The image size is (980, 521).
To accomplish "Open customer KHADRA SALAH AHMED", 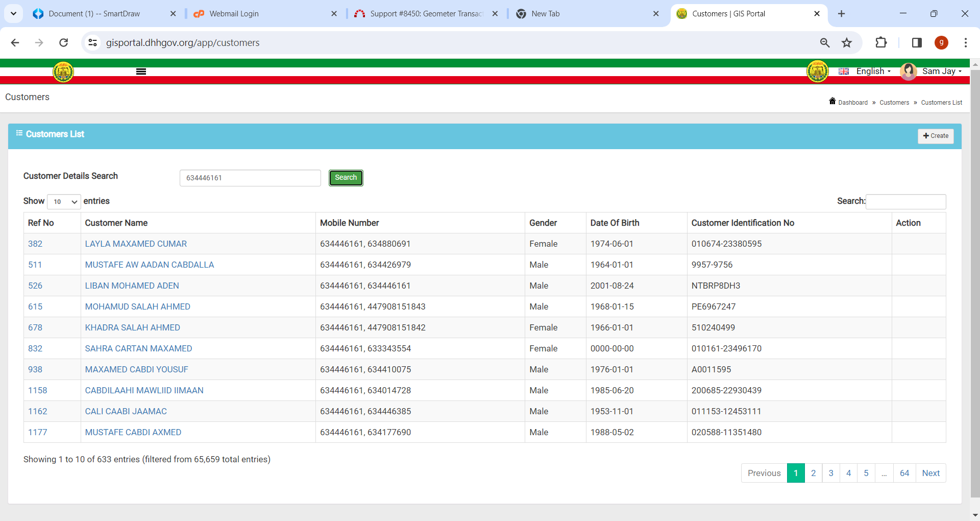I will [132, 327].
